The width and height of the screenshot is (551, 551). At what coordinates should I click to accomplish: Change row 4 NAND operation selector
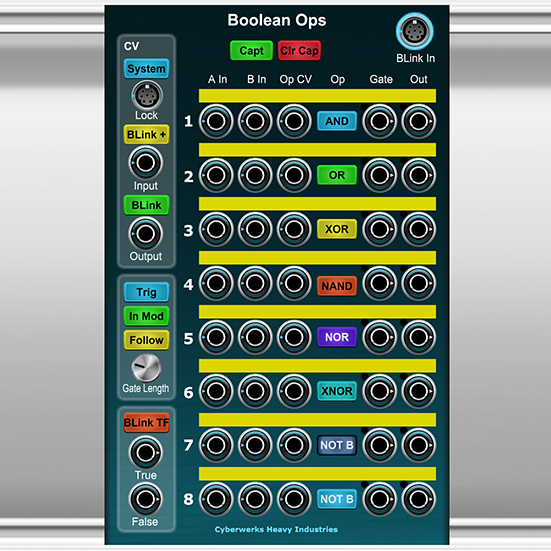click(x=337, y=286)
